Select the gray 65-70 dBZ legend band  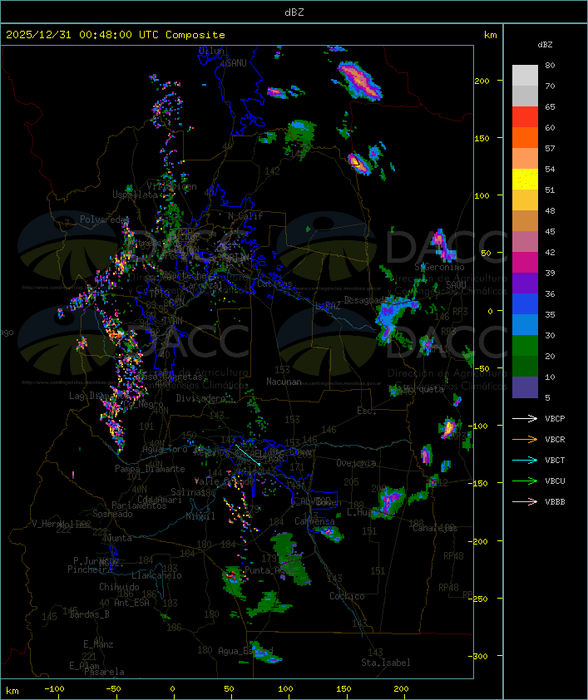(x=525, y=96)
